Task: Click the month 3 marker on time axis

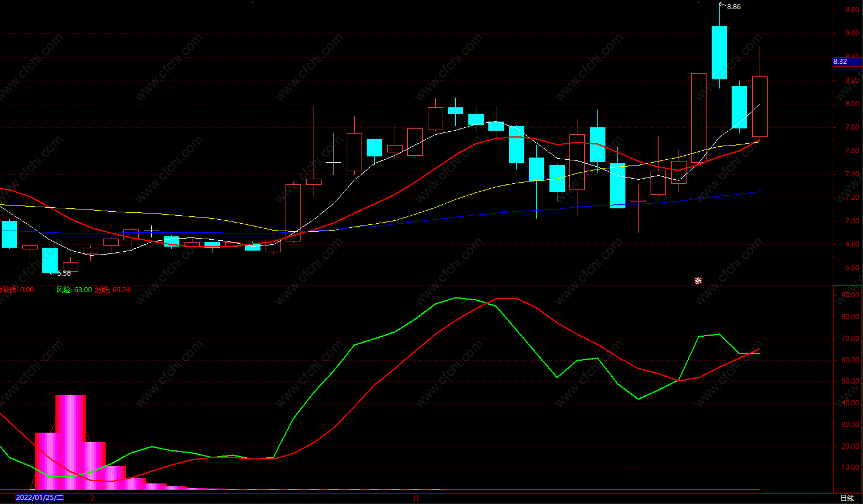Action: click(x=417, y=498)
